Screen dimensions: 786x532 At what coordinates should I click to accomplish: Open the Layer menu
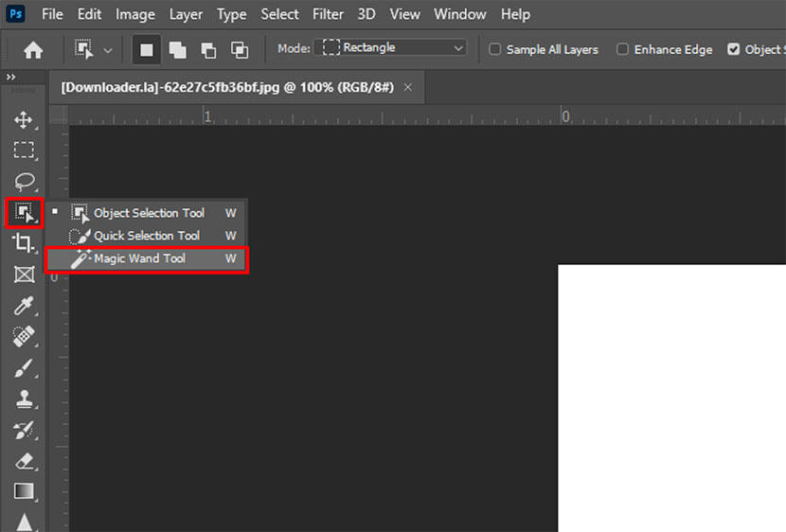click(186, 14)
